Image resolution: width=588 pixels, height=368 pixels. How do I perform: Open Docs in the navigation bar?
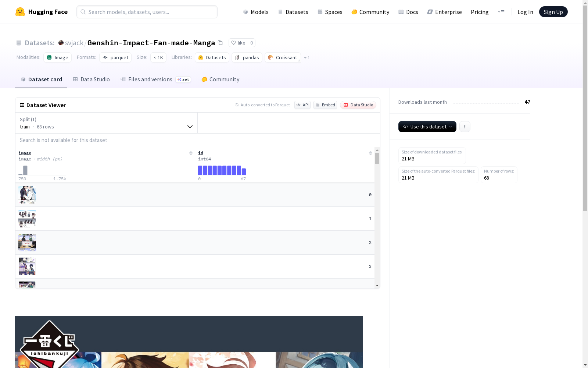click(x=408, y=12)
